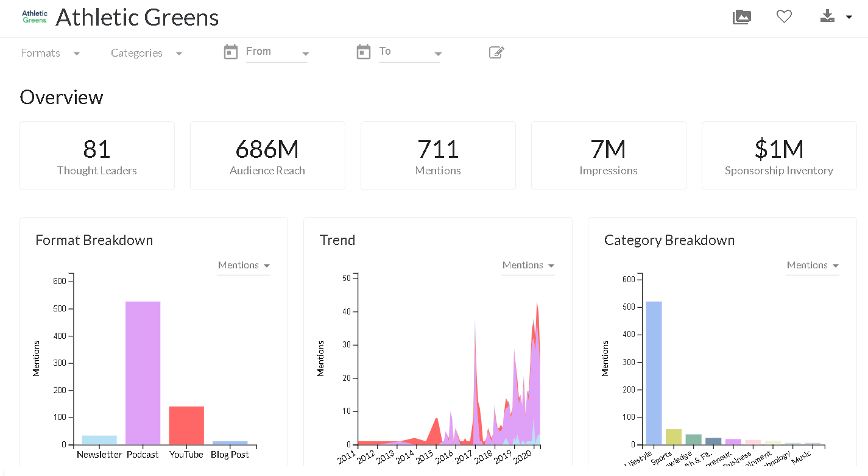This screenshot has width=868, height=476.
Task: Select the 711 Mentions card
Action: click(438, 155)
